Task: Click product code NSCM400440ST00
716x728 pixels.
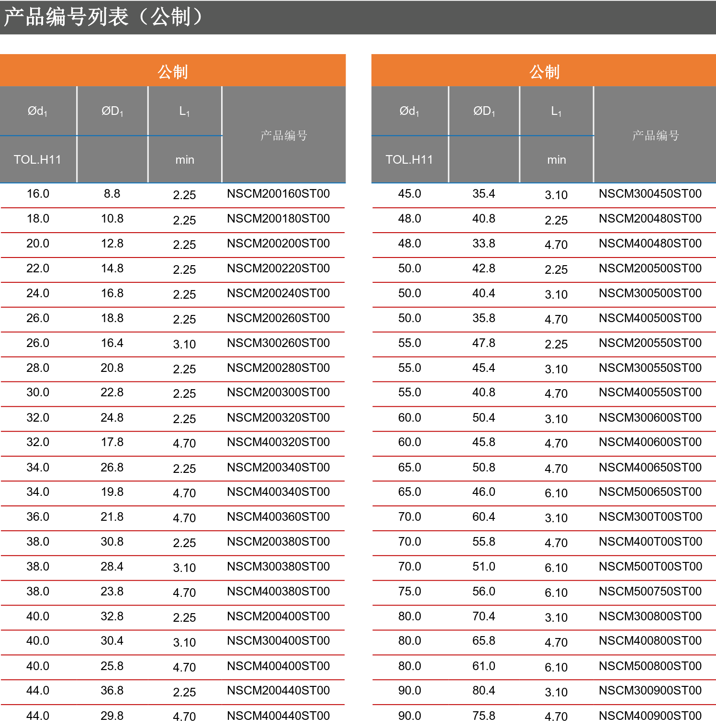Action: pyautogui.click(x=278, y=716)
